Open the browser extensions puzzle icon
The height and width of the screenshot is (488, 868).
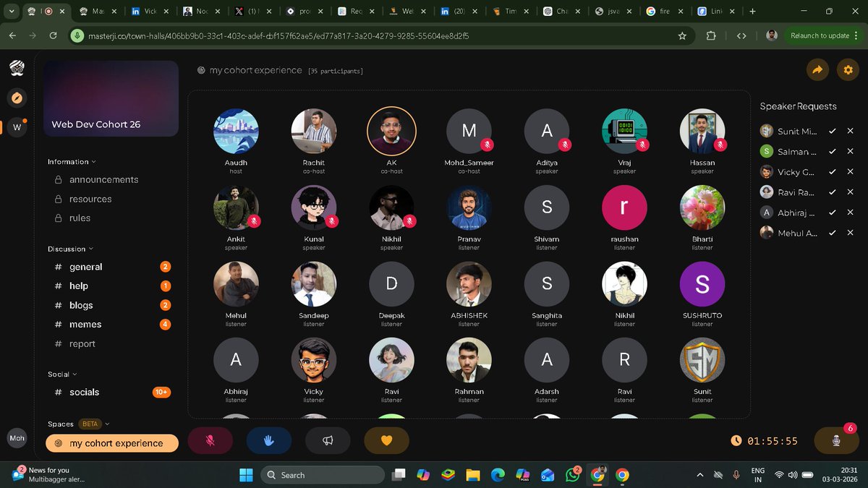tap(711, 35)
